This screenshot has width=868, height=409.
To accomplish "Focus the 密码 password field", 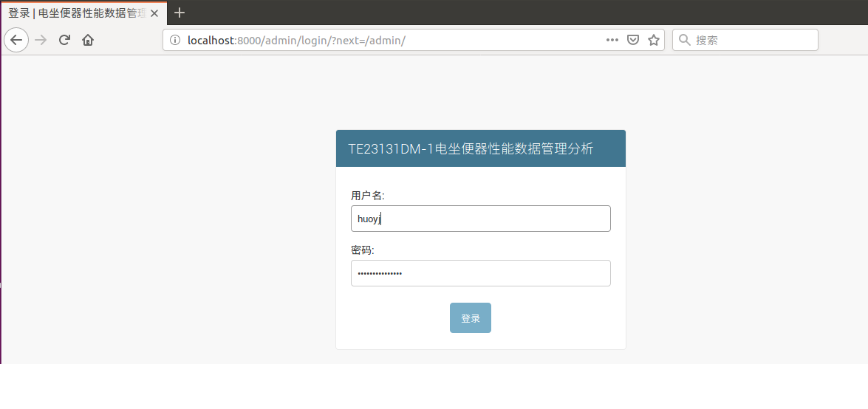I will pos(480,273).
